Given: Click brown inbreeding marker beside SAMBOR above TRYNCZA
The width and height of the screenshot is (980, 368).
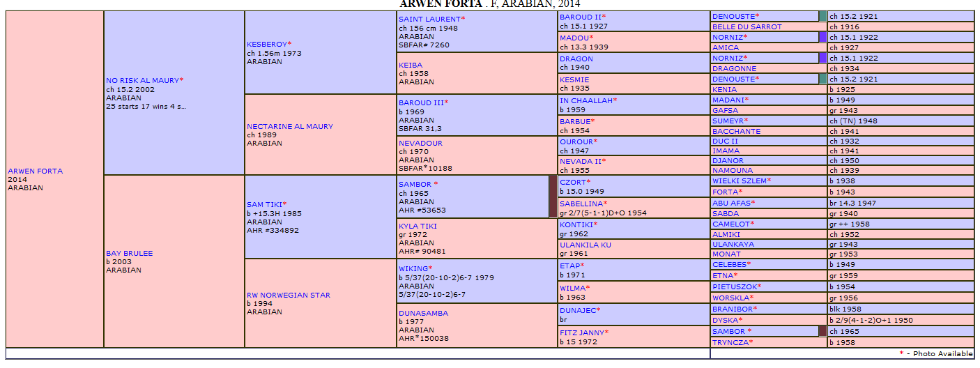Looking at the screenshot, I should 823,332.
